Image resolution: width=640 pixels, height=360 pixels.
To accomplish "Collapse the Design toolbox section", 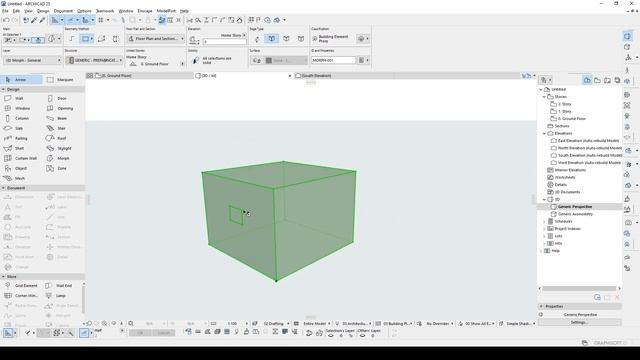I will pyautogui.click(x=4, y=89).
